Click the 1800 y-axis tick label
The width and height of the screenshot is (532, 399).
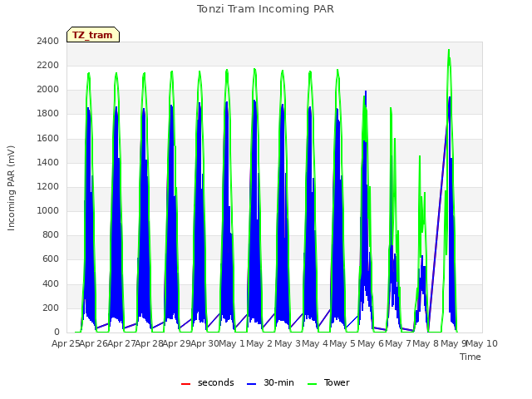point(48,114)
